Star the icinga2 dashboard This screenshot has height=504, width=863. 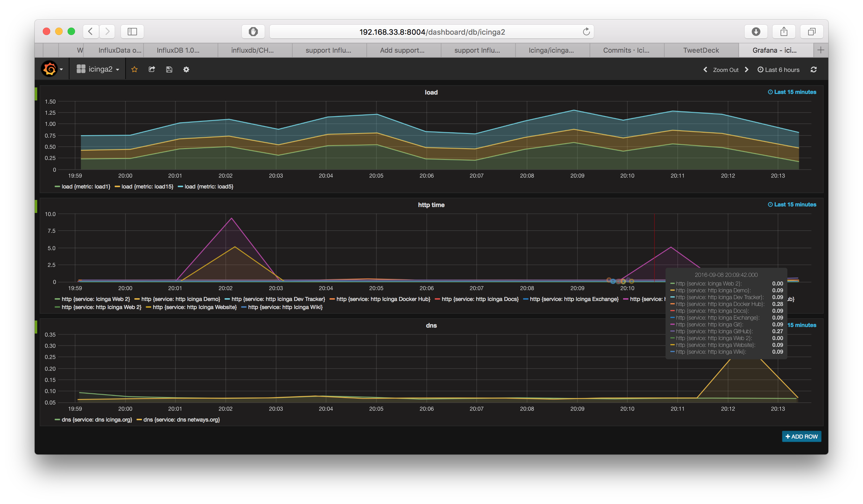point(135,69)
